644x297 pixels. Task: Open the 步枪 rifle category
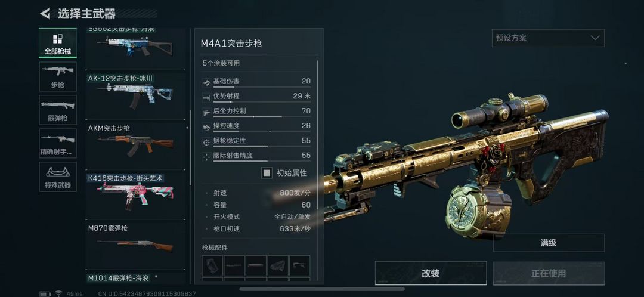pos(57,76)
